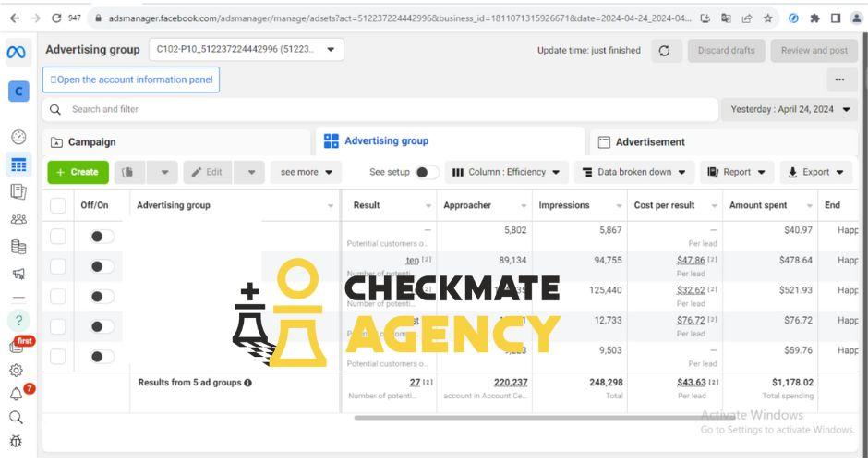The width and height of the screenshot is (868, 464).
Task: Open the settings gear in sidebar
Action: [16, 370]
